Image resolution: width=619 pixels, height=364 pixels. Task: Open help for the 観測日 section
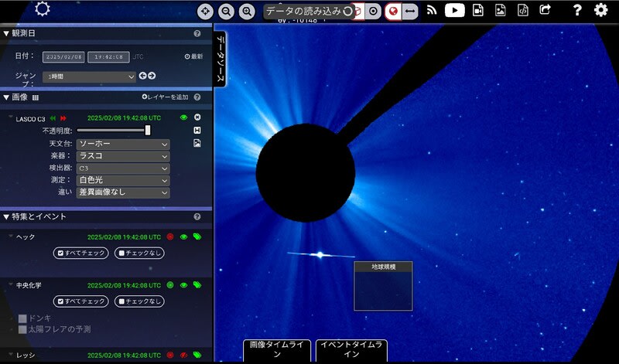[x=197, y=33]
